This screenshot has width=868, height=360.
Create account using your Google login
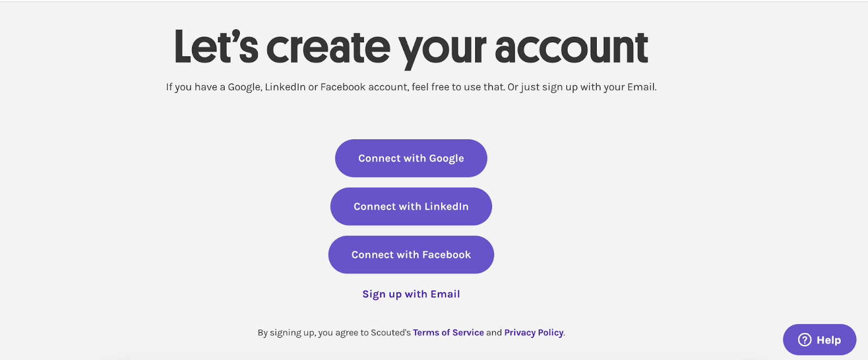(x=411, y=158)
